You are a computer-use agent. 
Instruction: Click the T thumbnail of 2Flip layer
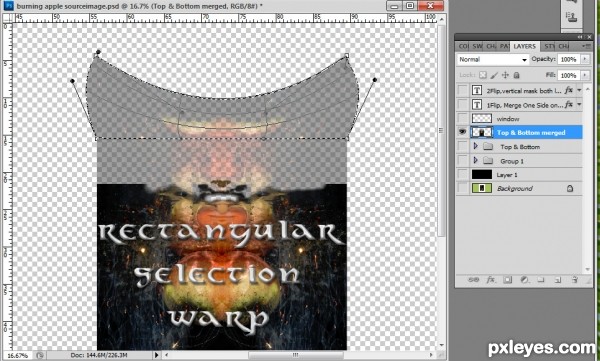point(477,90)
